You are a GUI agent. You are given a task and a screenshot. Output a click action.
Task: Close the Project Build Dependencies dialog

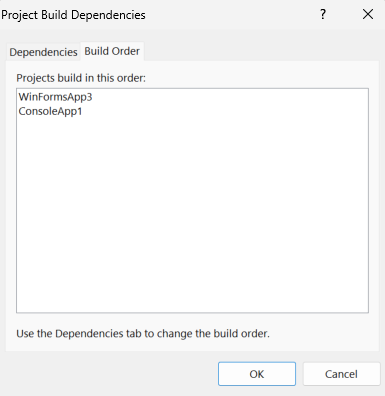(x=368, y=14)
